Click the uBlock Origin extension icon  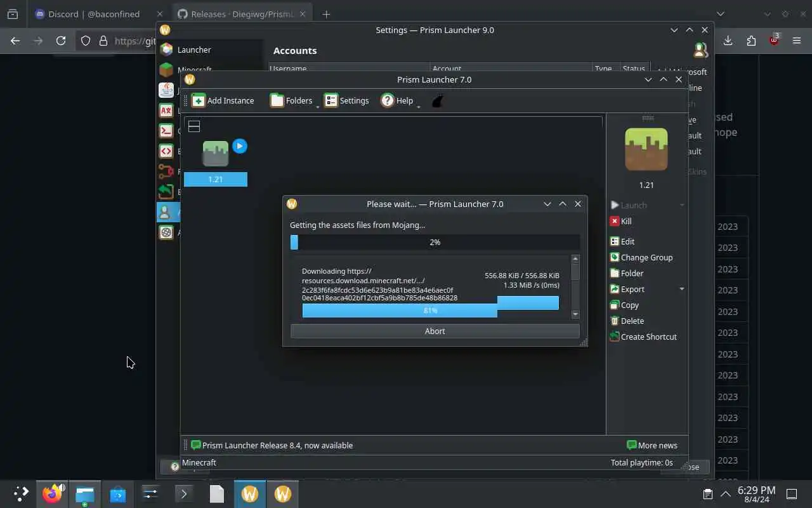[774, 39]
